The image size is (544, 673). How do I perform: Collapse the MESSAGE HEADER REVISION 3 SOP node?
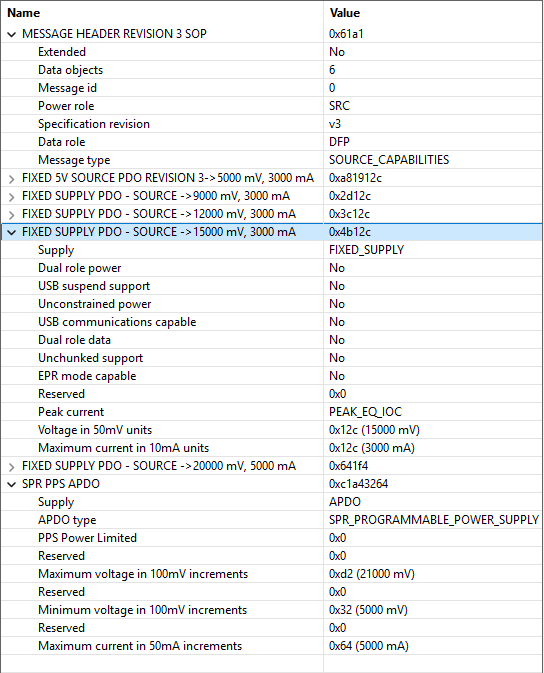click(x=12, y=34)
